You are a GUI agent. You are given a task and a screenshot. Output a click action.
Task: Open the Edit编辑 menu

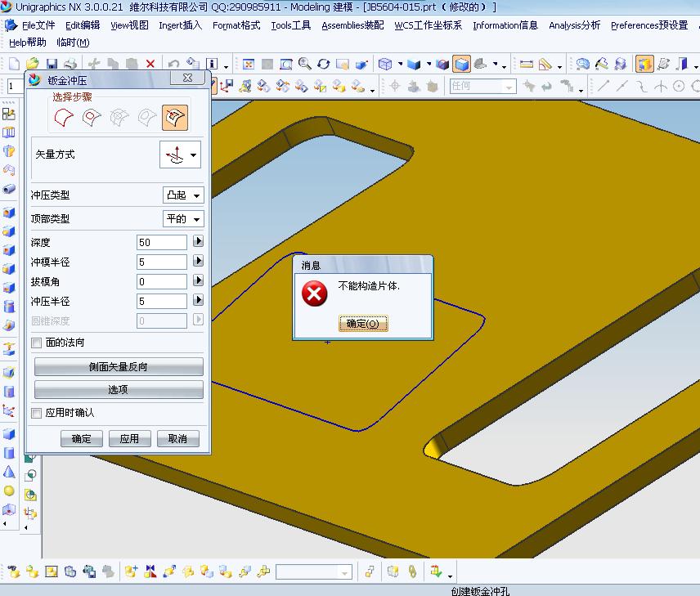click(x=83, y=25)
